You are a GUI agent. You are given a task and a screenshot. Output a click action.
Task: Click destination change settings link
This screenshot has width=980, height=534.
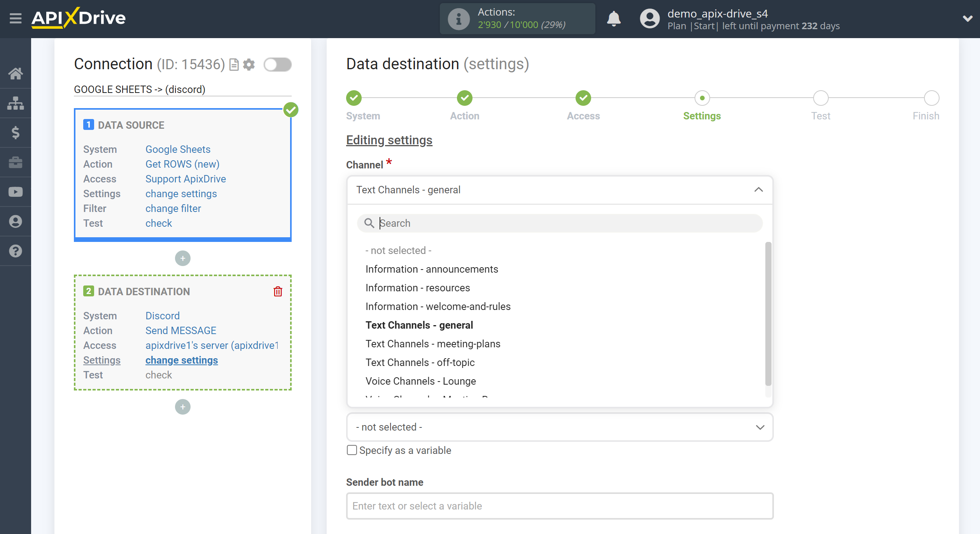(182, 360)
